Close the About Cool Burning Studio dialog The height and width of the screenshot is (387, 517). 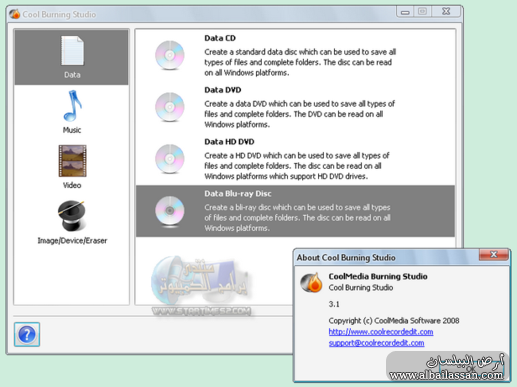494,255
